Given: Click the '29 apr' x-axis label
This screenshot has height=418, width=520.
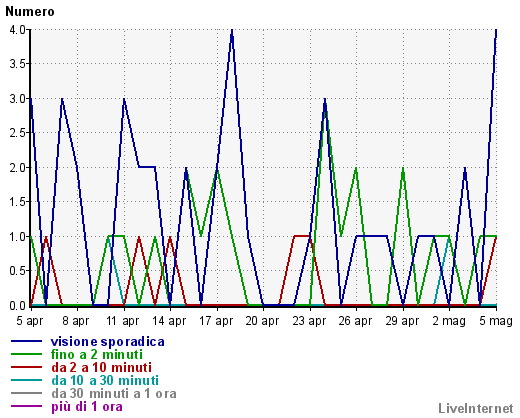Looking at the screenshot, I should 402,321.
